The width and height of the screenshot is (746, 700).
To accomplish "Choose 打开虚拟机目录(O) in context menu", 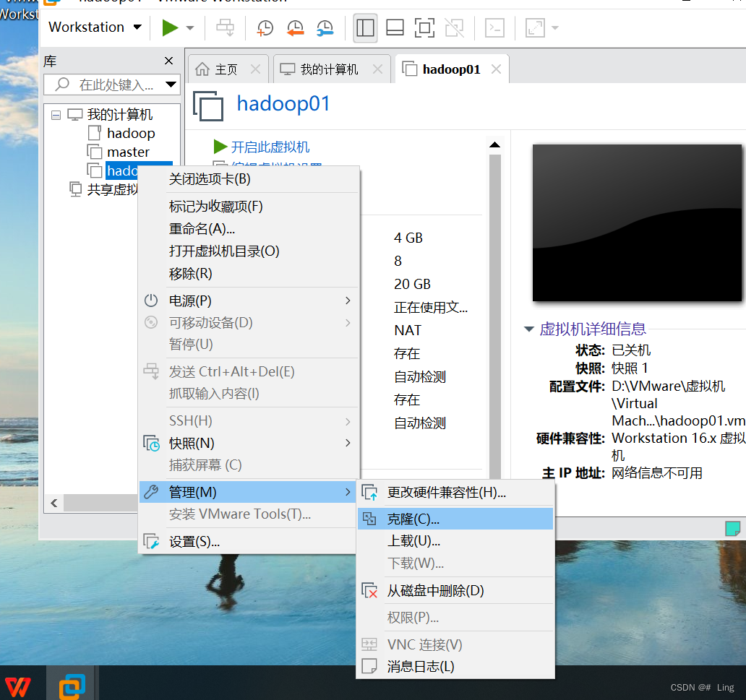I will tap(249, 251).
